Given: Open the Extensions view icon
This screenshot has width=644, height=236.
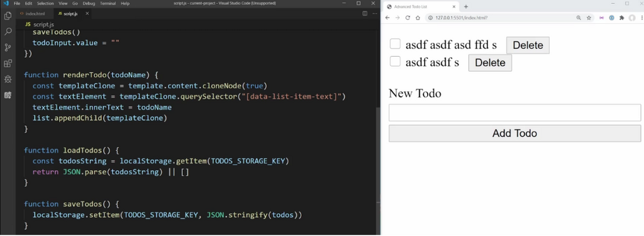Looking at the screenshot, I should tap(8, 64).
